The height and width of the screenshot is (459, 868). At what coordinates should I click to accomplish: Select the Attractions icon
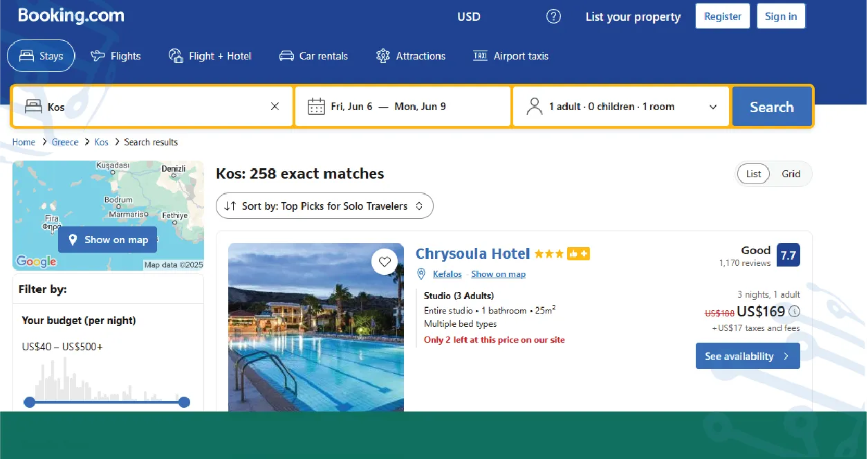click(x=382, y=56)
